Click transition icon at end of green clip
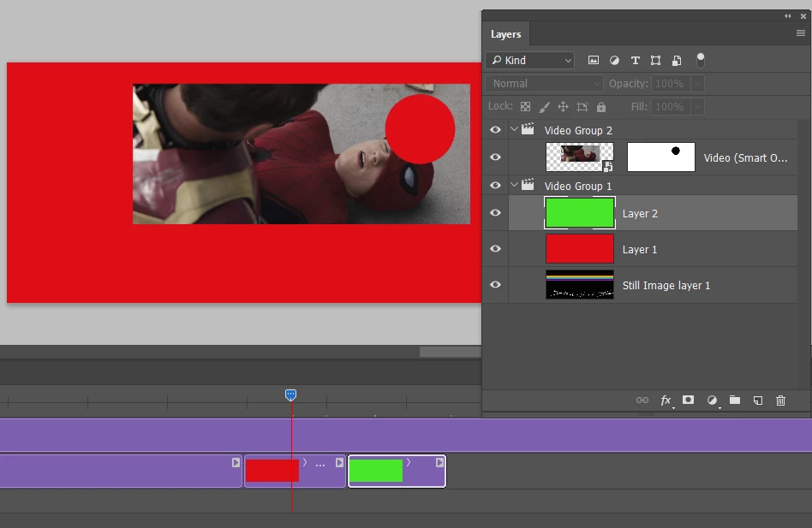 pos(439,462)
